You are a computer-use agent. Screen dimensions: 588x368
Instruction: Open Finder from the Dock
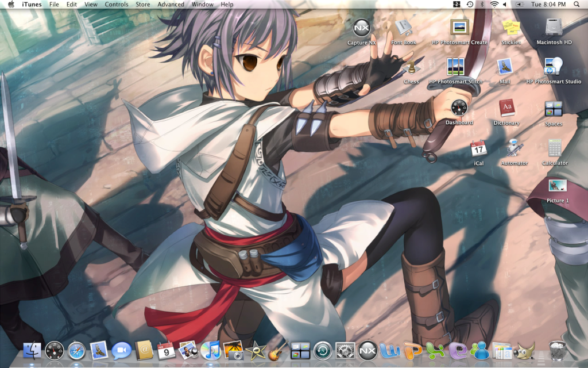[x=32, y=351]
